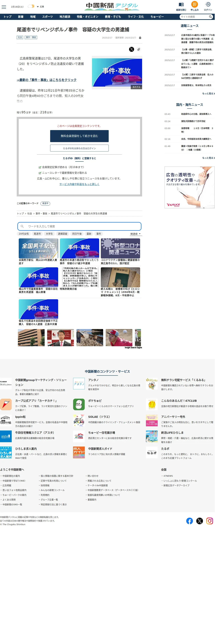Click the 47CLUB service icon
The width and height of the screenshot is (215, 644).
point(152,404)
